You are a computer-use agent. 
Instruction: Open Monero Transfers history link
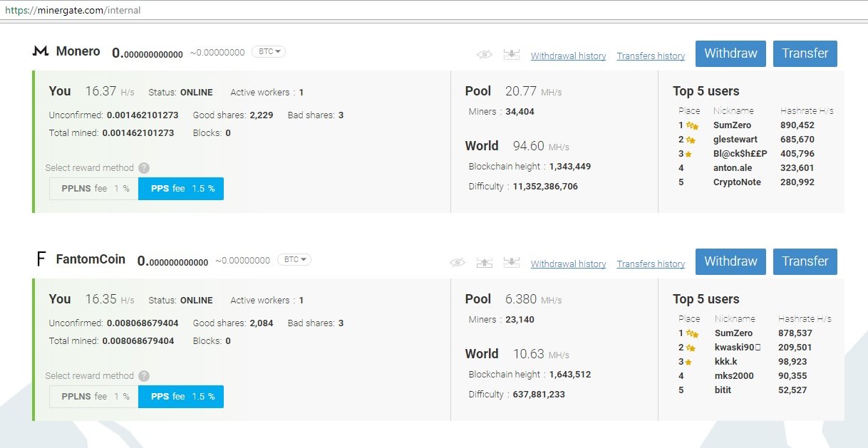click(651, 56)
